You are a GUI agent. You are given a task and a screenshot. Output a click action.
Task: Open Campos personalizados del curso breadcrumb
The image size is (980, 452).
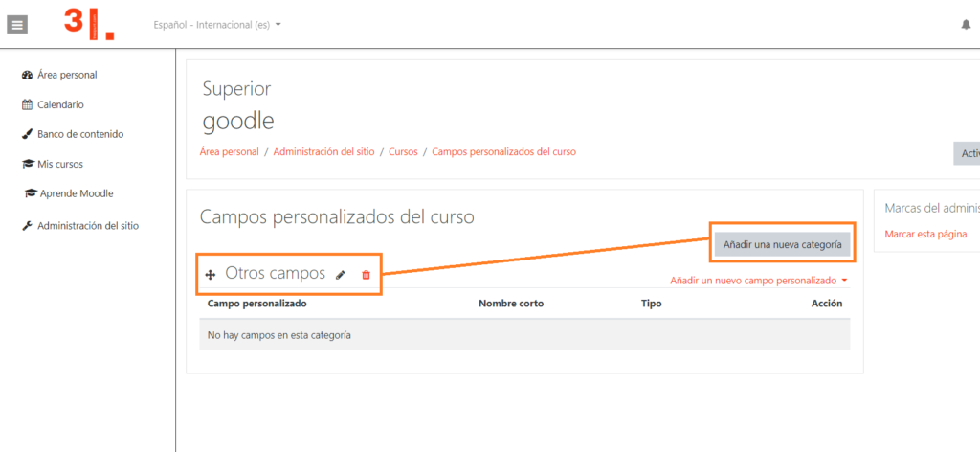[x=503, y=151]
